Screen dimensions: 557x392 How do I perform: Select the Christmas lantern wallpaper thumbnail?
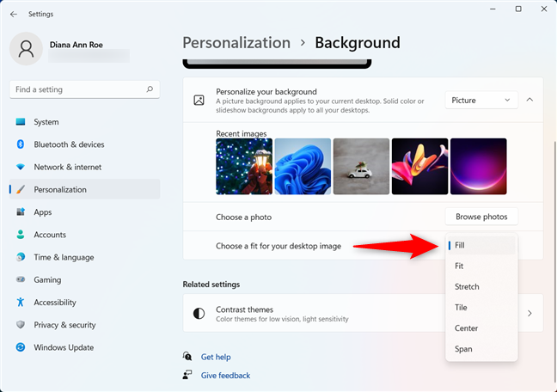pos(244,166)
